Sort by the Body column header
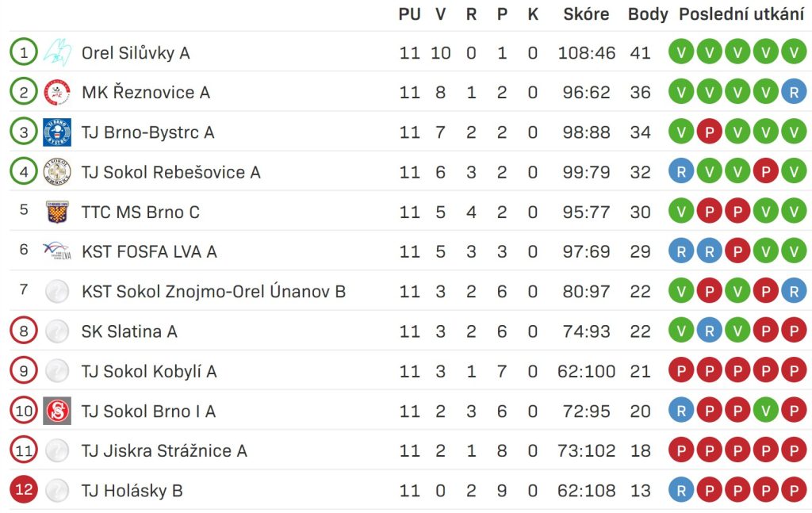The width and height of the screenshot is (812, 513). click(648, 14)
